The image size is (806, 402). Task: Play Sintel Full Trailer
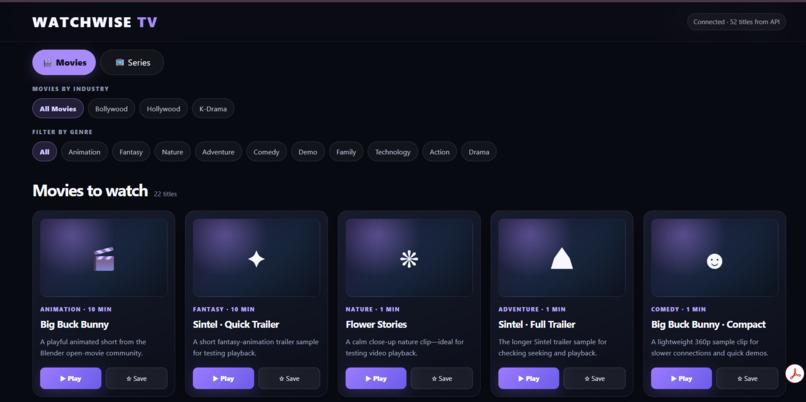pyautogui.click(x=528, y=378)
